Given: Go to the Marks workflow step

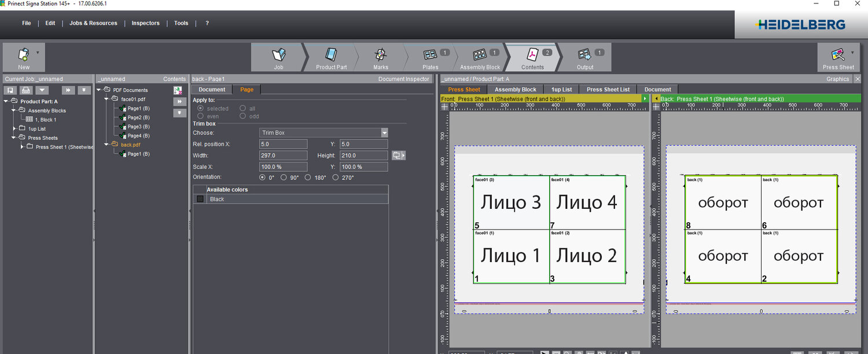Looking at the screenshot, I should [380, 57].
